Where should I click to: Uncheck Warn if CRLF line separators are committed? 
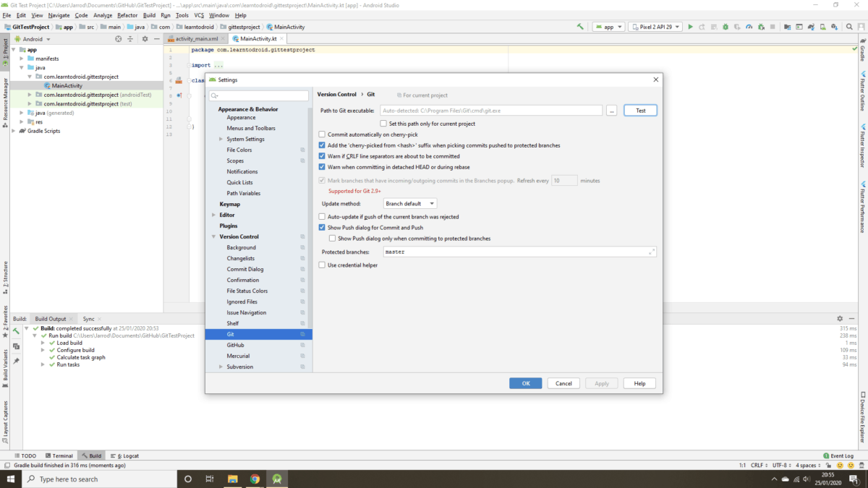click(321, 155)
